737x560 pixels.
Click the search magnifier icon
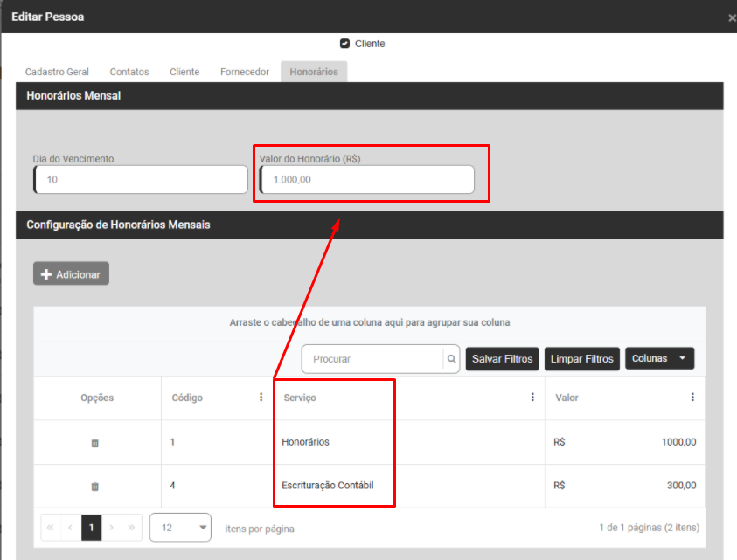(451, 359)
